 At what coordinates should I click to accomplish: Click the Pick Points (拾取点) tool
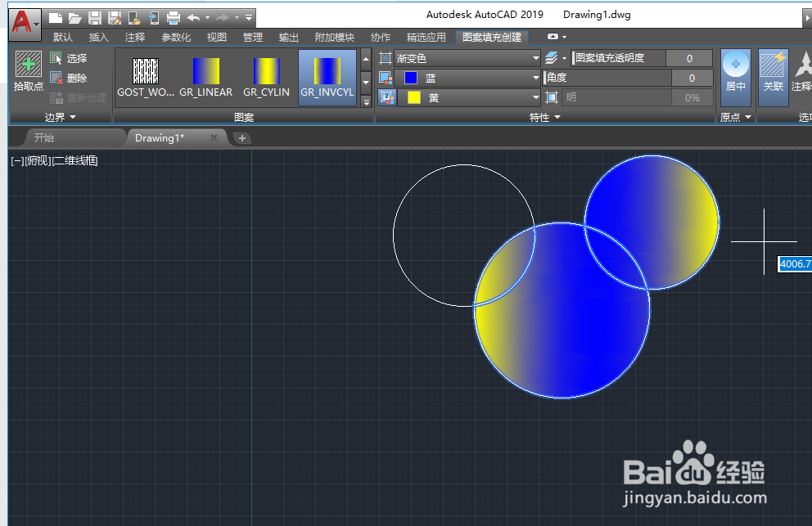pos(29,71)
